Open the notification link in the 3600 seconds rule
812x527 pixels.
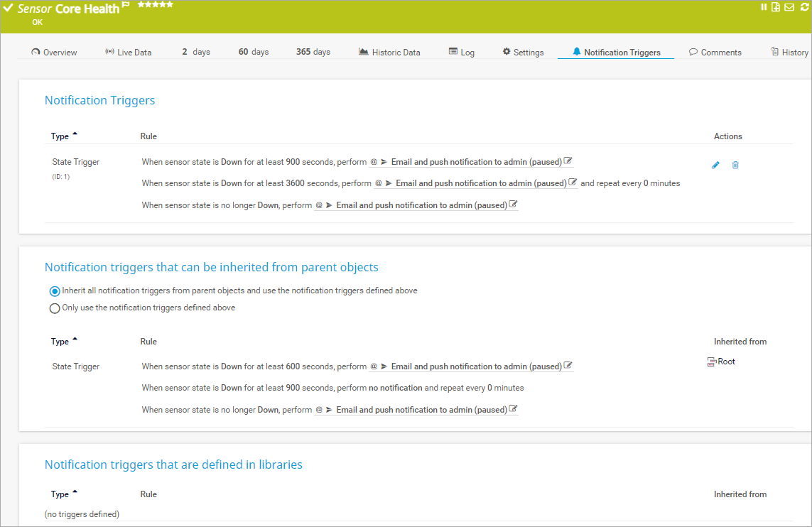coord(480,183)
